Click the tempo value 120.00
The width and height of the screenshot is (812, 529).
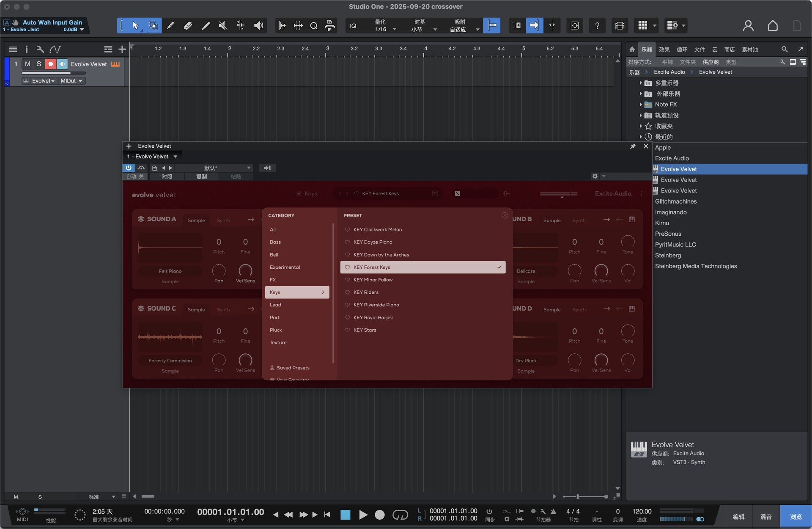tap(642, 511)
